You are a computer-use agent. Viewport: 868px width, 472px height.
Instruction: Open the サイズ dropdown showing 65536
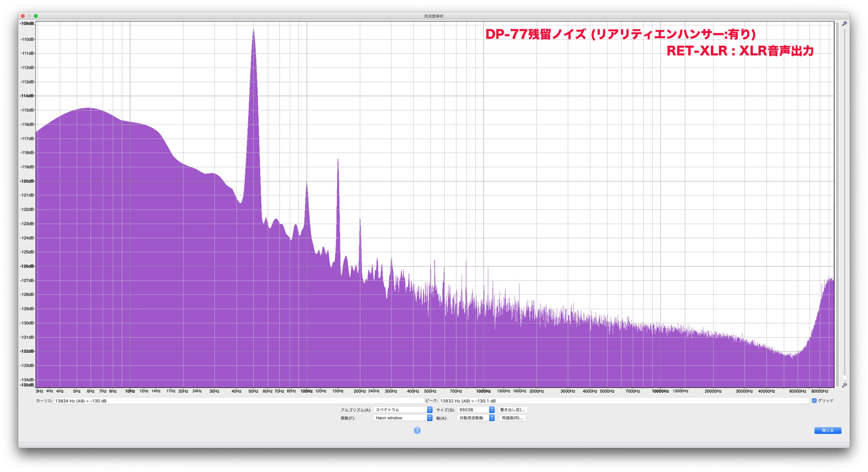coord(476,410)
